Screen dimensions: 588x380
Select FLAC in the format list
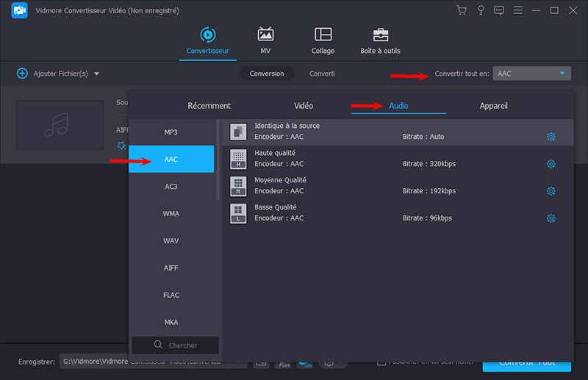tap(171, 295)
